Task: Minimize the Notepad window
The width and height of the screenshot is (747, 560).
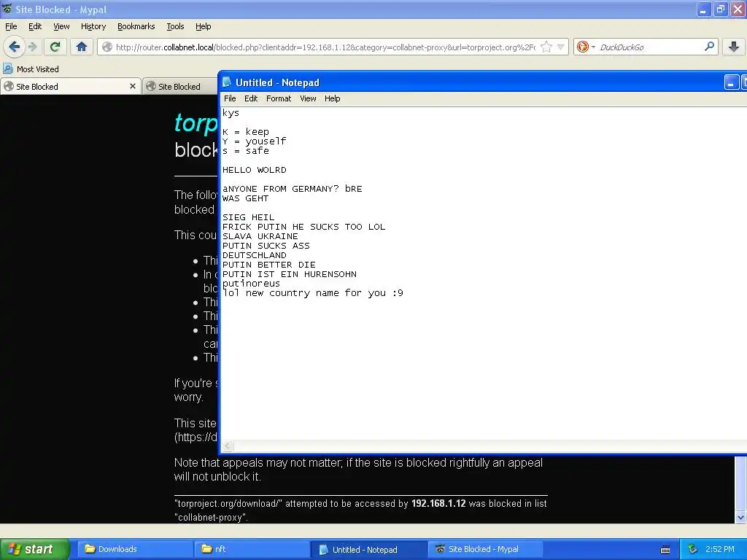Action: coord(731,82)
